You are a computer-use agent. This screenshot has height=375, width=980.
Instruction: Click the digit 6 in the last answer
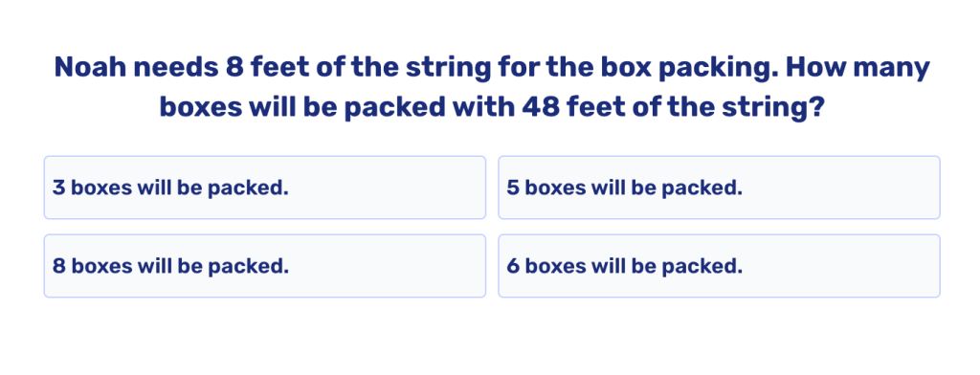tap(513, 266)
